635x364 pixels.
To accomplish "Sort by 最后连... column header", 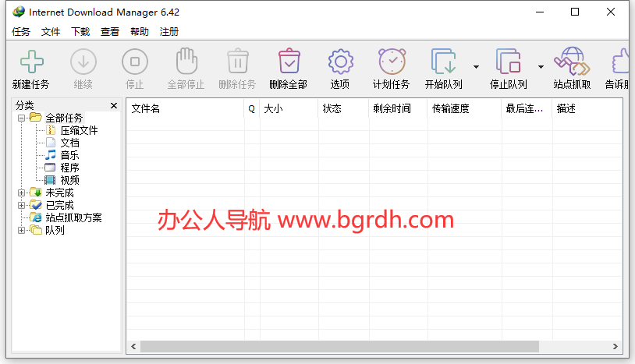I will tap(527, 109).
